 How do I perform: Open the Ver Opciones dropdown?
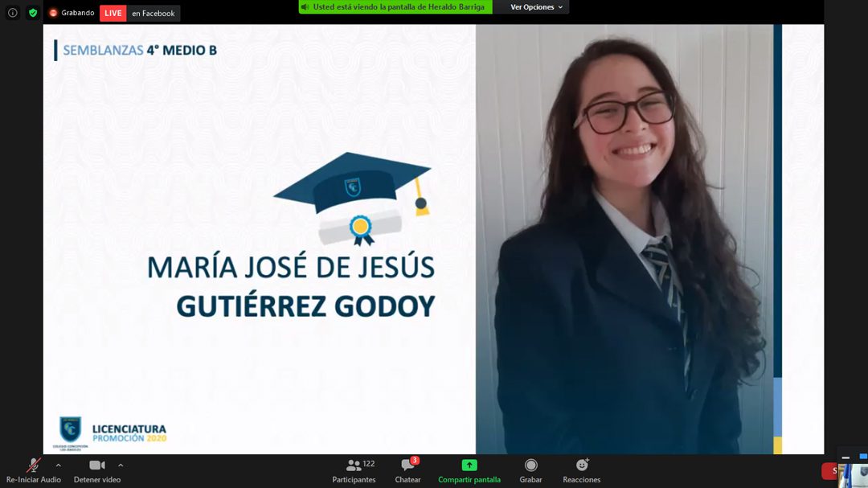pyautogui.click(x=537, y=7)
